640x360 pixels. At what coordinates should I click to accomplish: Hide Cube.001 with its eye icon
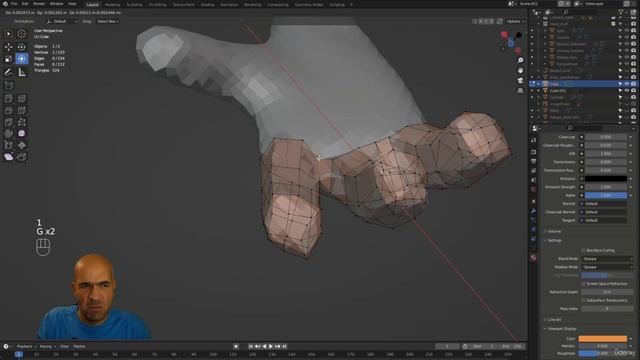[627, 91]
